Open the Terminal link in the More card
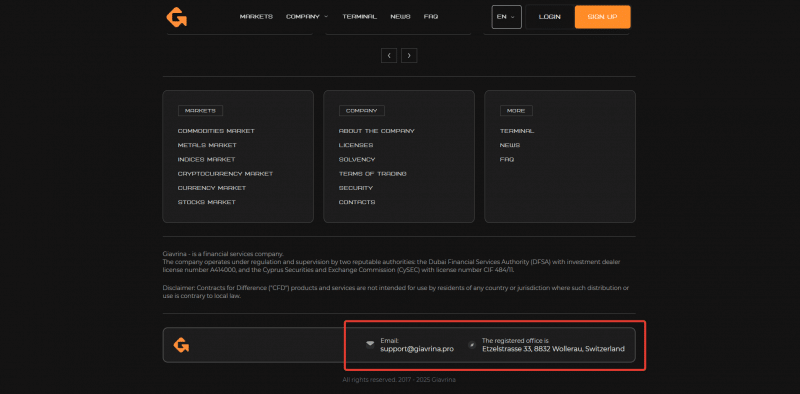Screen dimensions: 800x394 point(517,131)
